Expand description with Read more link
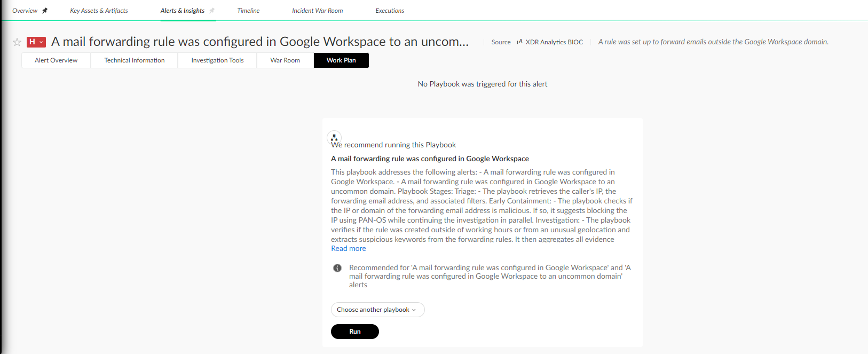This screenshot has height=354, width=868. (349, 249)
